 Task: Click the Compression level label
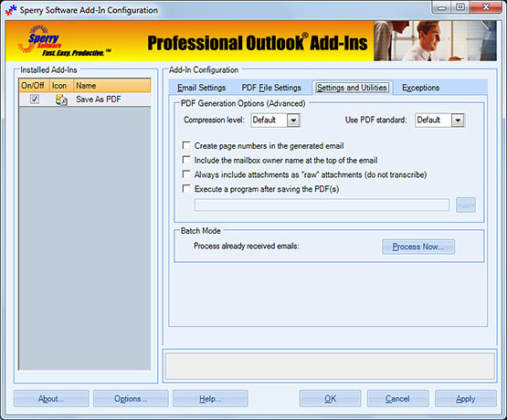pyautogui.click(x=214, y=120)
